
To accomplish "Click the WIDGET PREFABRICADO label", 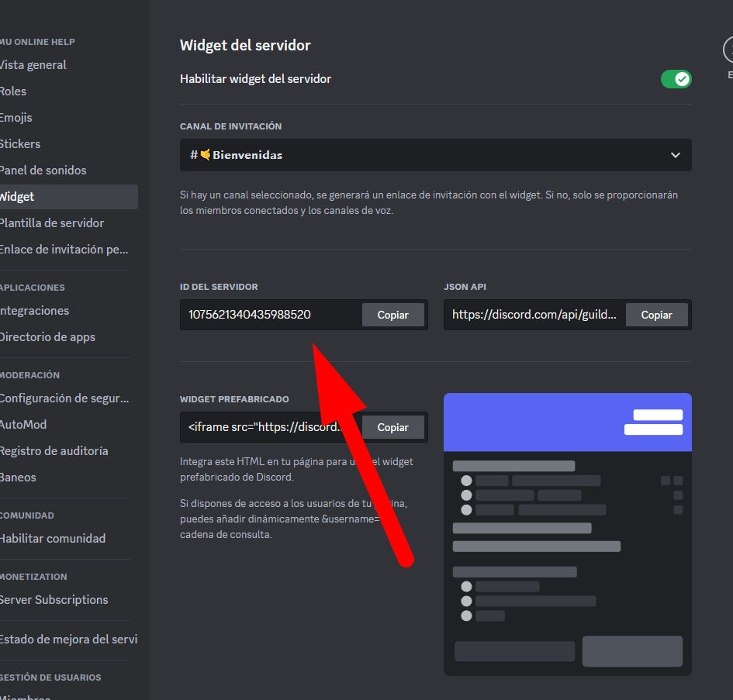I will point(234,399).
